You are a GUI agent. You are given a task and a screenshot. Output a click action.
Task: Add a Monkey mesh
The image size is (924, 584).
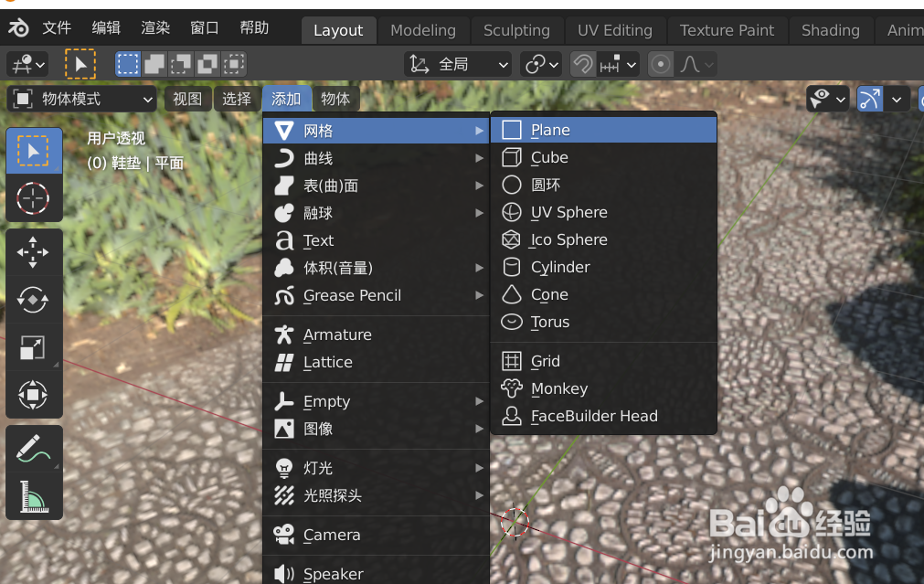coord(603,389)
